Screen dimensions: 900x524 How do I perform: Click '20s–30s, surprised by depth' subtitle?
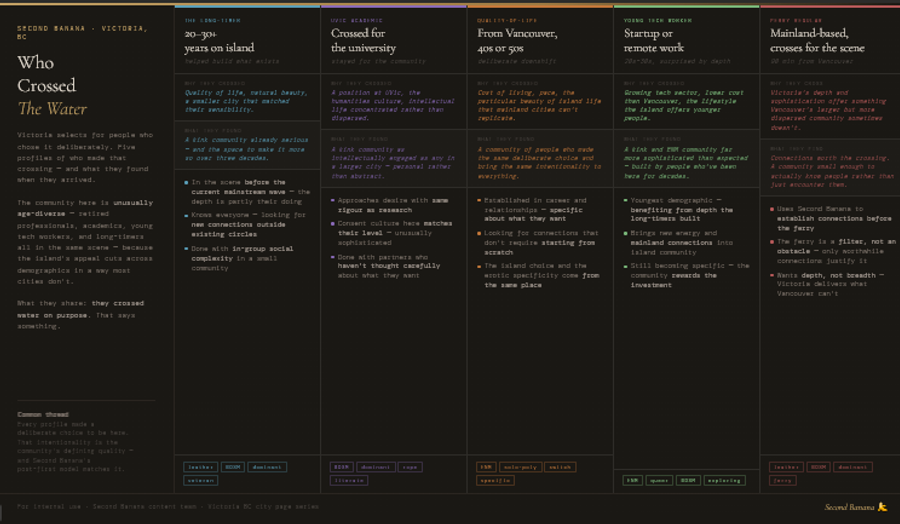[677, 61]
